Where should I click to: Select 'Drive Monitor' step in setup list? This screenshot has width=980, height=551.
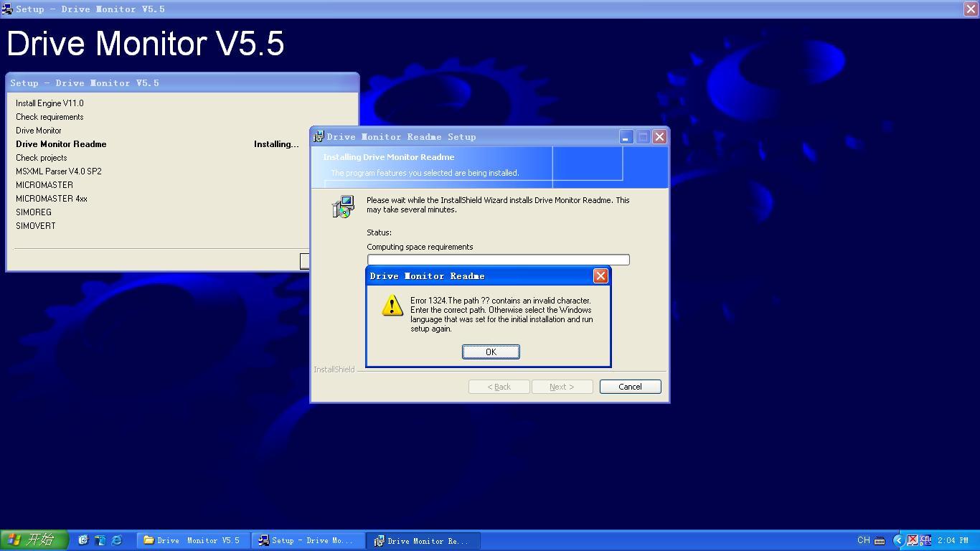pyautogui.click(x=39, y=131)
